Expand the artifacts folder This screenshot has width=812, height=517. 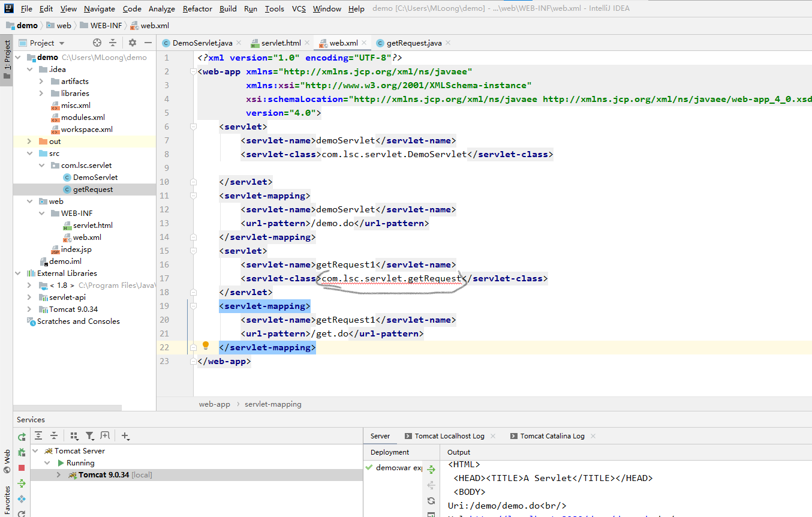coord(41,82)
